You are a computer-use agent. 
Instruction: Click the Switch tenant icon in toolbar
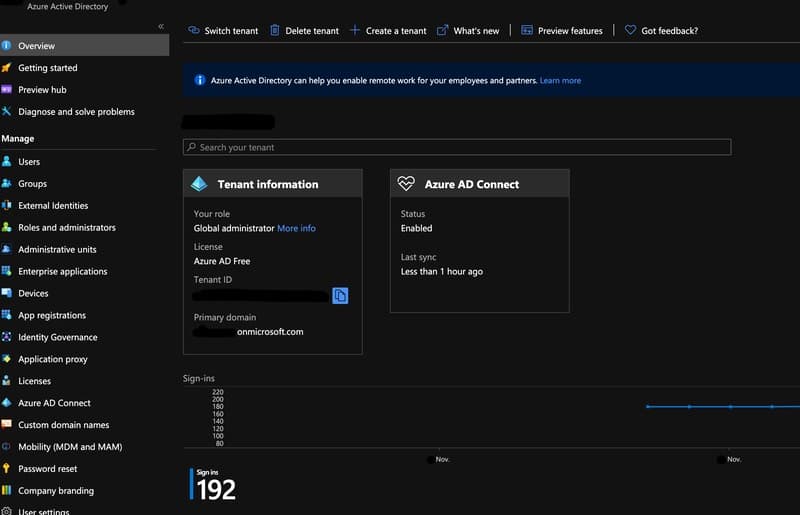194,30
